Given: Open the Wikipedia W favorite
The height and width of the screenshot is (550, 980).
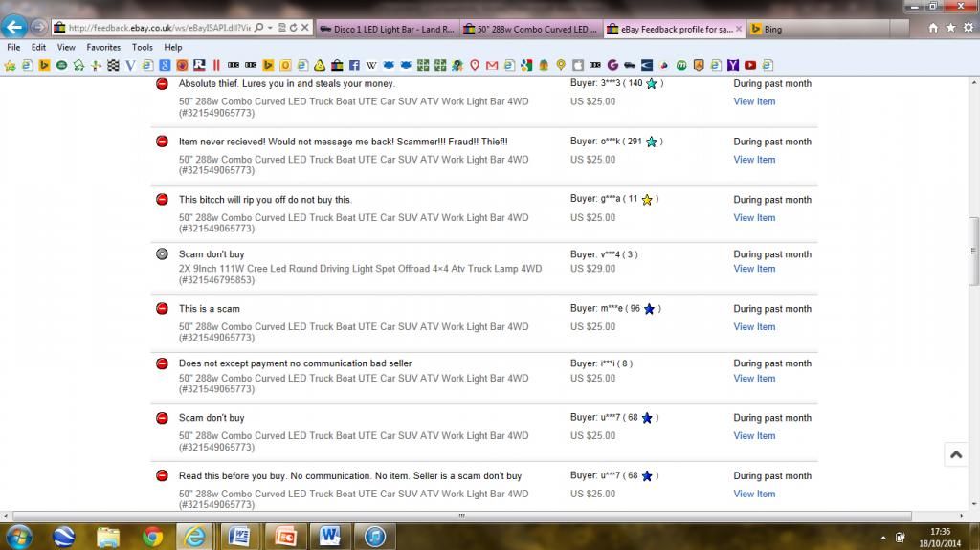Looking at the screenshot, I should (x=371, y=65).
